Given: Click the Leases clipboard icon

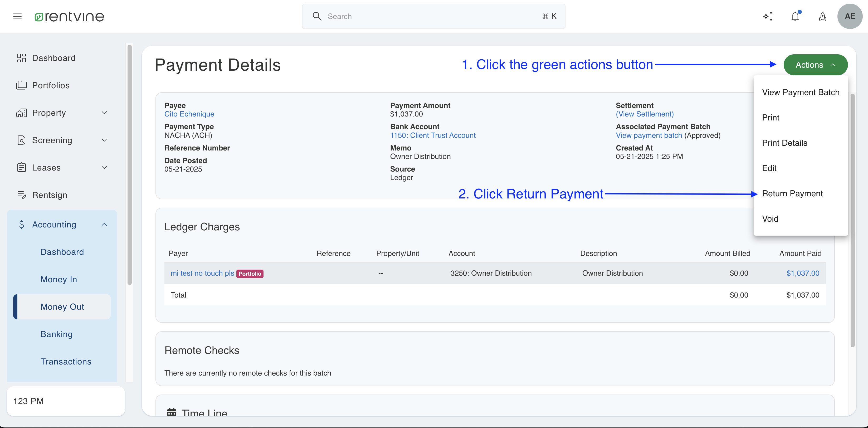Looking at the screenshot, I should pyautogui.click(x=22, y=168).
